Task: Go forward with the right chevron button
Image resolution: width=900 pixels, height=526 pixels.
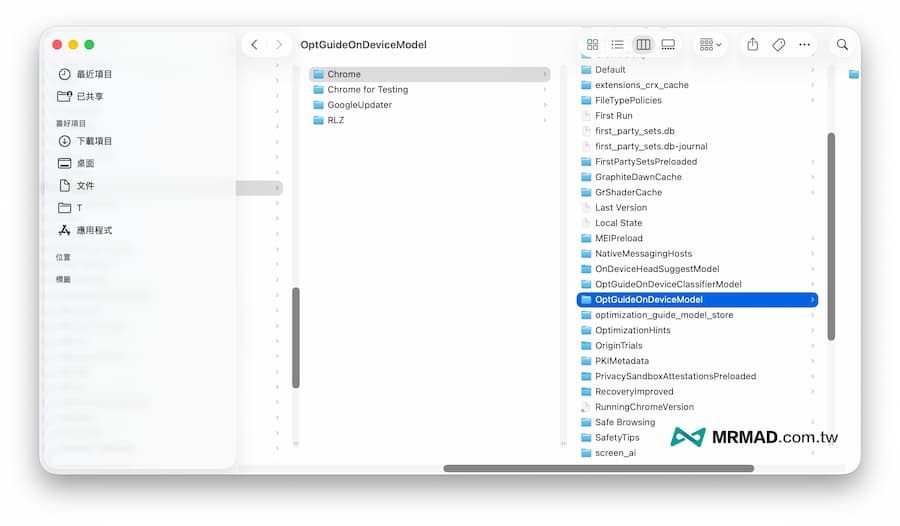Action: tap(279, 44)
